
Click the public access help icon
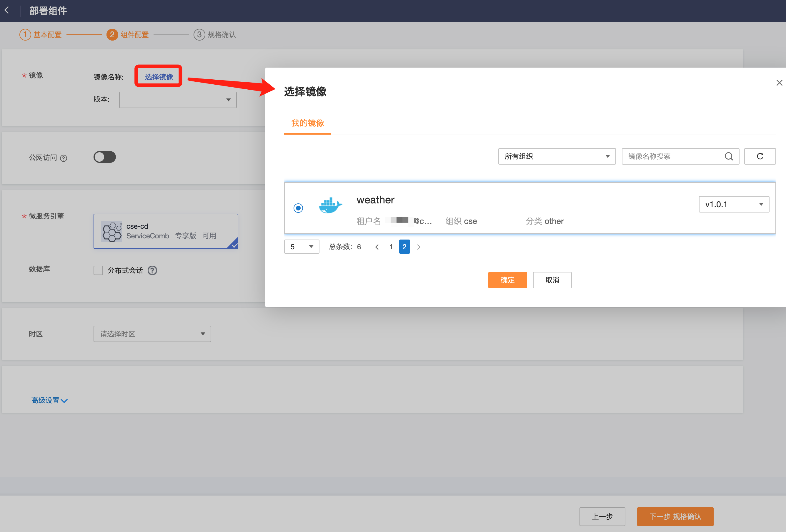[64, 158]
